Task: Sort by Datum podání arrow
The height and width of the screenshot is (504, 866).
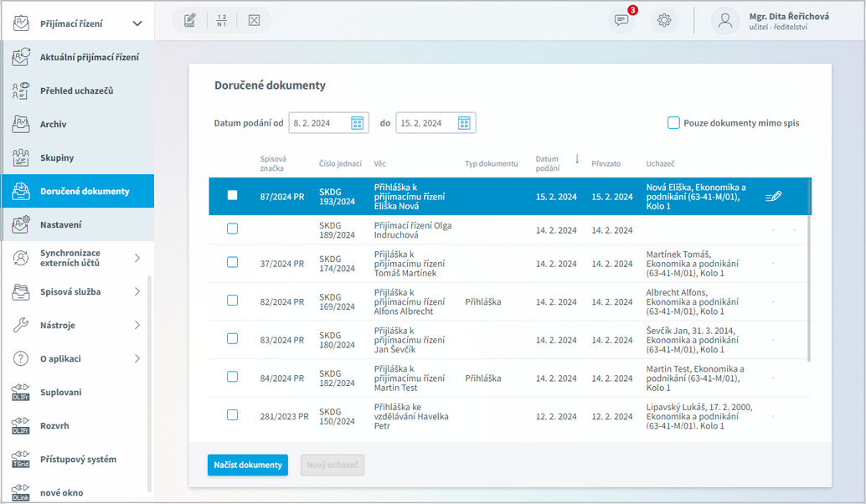Action: pos(577,159)
